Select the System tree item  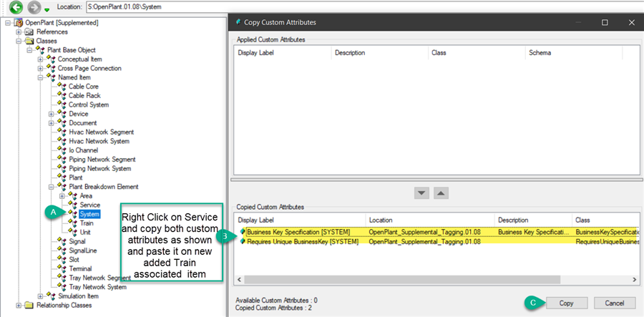pyautogui.click(x=89, y=214)
